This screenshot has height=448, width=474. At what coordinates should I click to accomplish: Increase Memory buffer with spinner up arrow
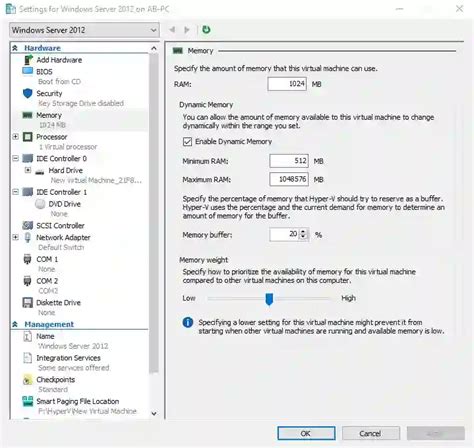[x=303, y=232]
